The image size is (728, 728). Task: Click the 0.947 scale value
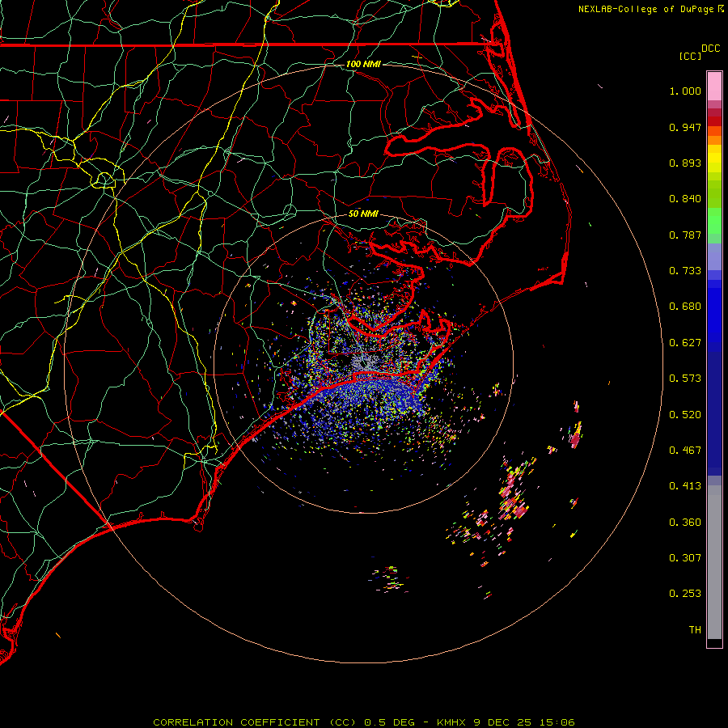pyautogui.click(x=685, y=127)
